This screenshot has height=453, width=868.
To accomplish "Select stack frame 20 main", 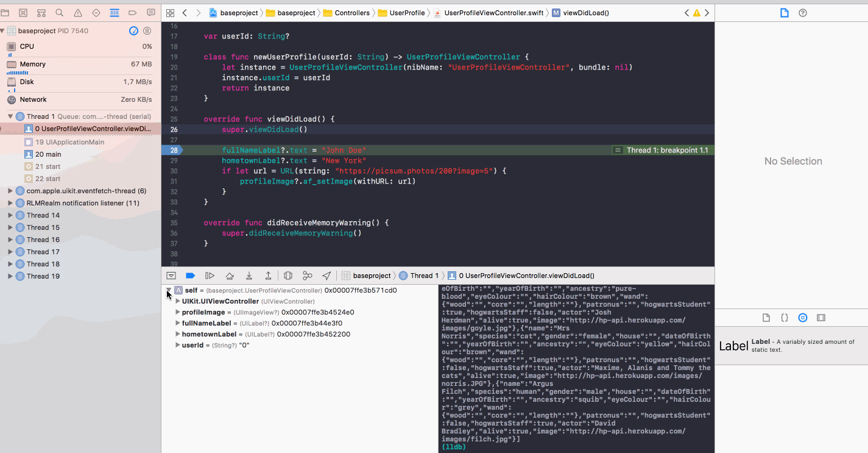I will (80, 154).
